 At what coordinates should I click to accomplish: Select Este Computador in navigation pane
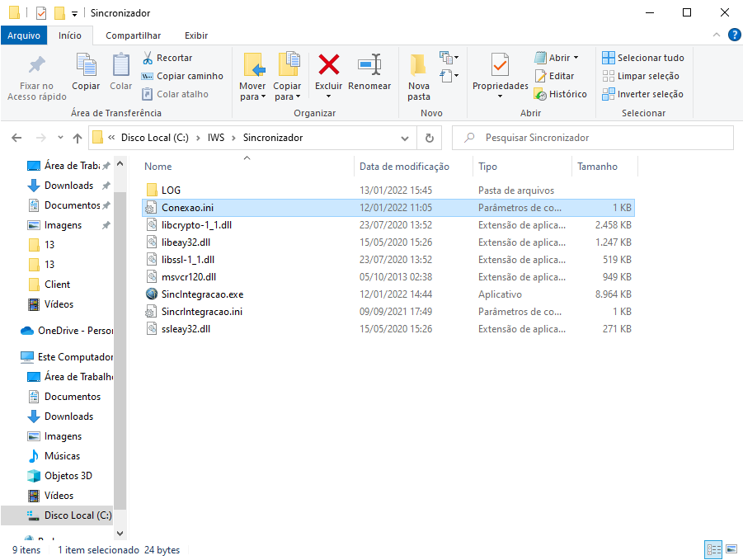click(x=66, y=357)
